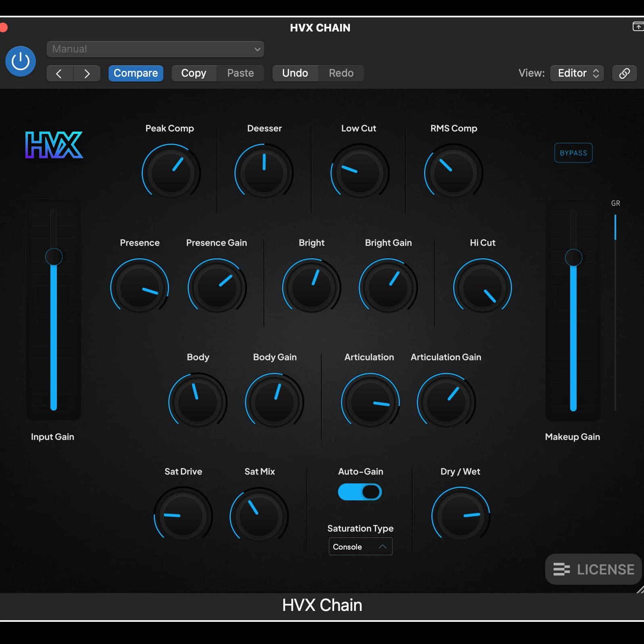Click the Sat Drive knob
644x644 pixels.
click(x=183, y=516)
